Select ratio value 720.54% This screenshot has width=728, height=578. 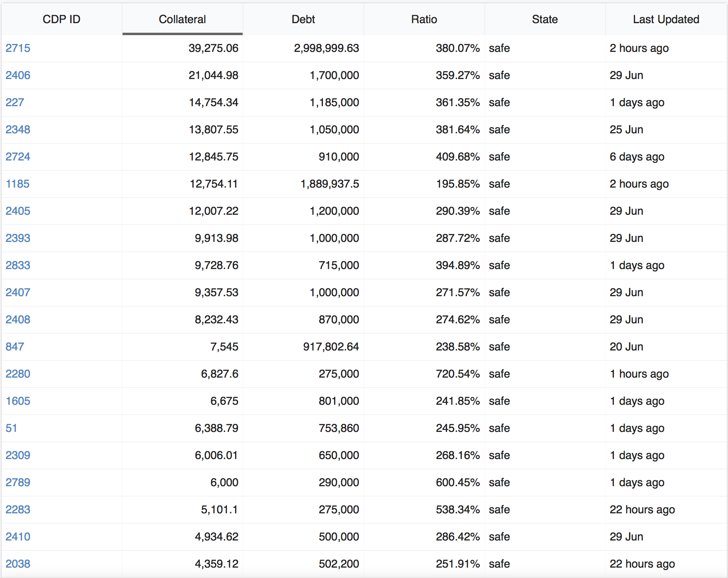click(x=458, y=374)
